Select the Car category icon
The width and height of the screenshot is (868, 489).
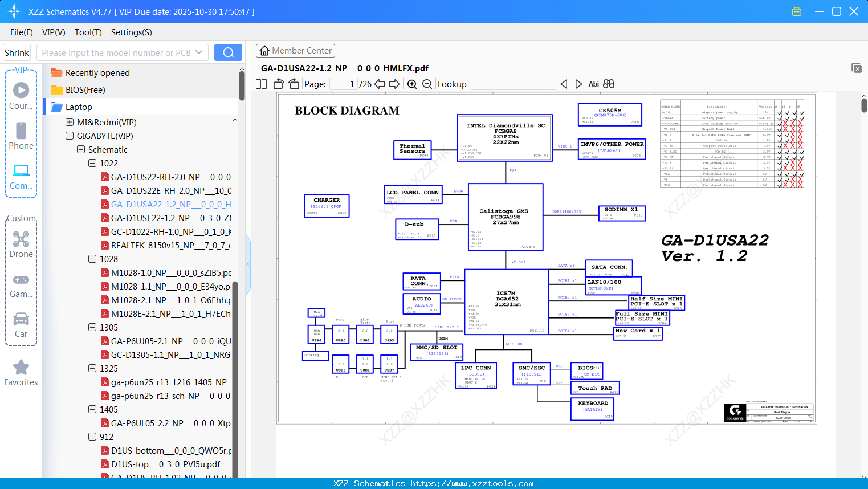tap(21, 324)
